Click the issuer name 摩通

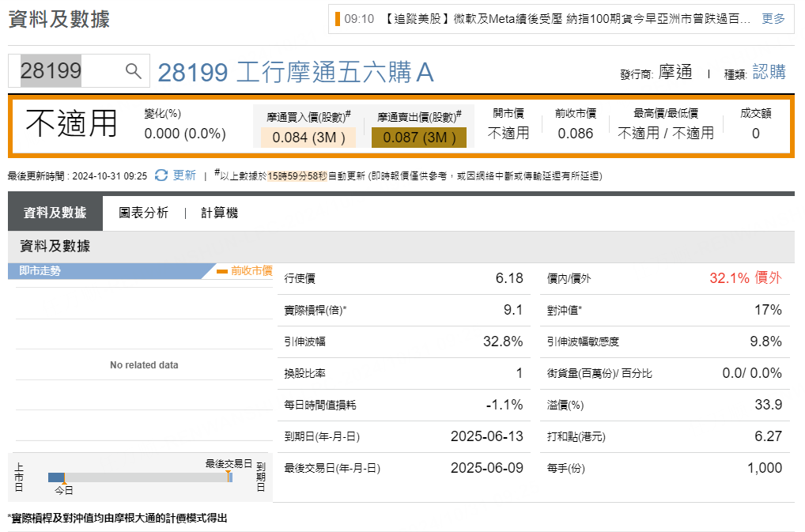click(675, 72)
